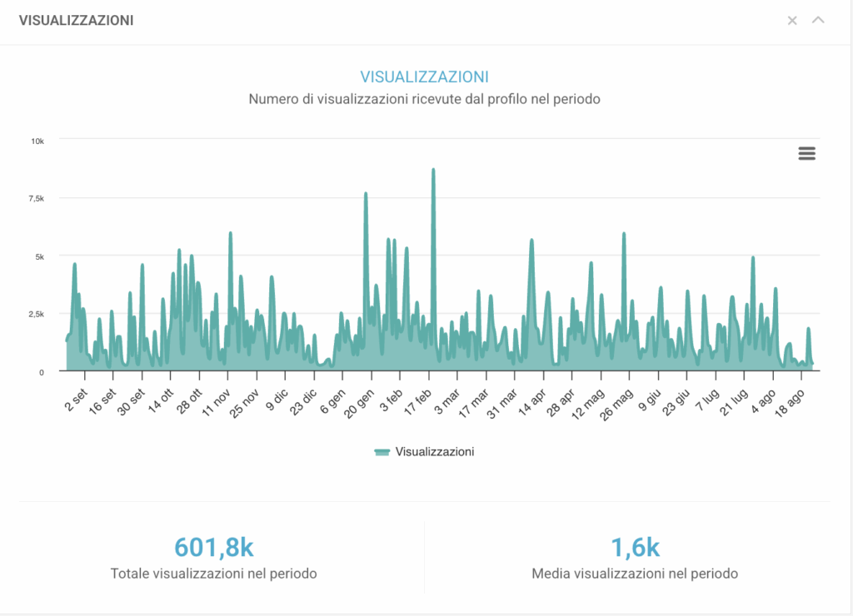The image size is (853, 616).
Task: Click the 2,5k y-axis label
Action: [x=37, y=315]
